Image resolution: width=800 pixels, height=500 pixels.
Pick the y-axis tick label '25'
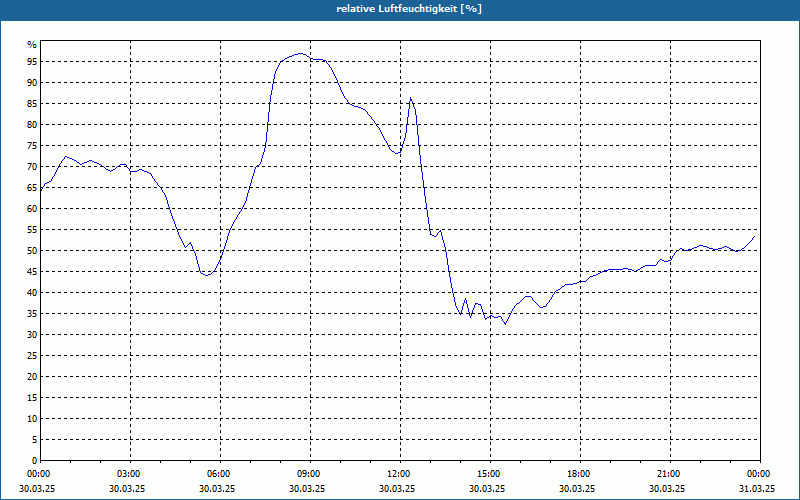click(x=32, y=356)
